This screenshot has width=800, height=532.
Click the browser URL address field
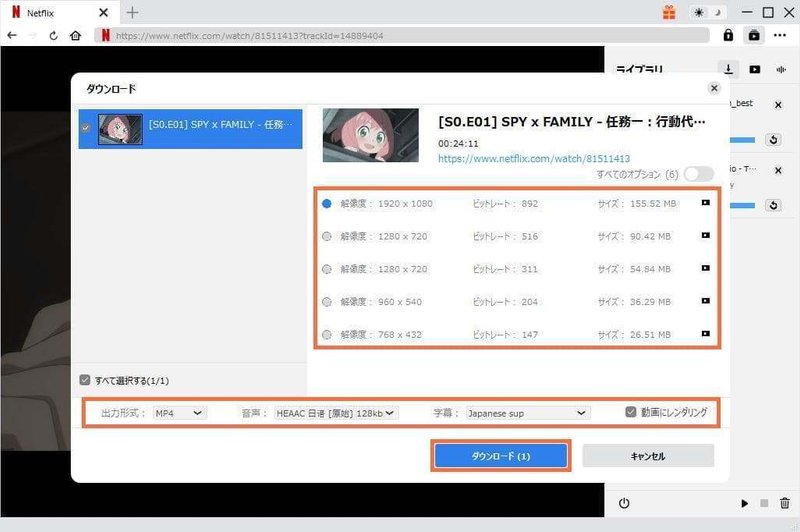click(x=402, y=35)
